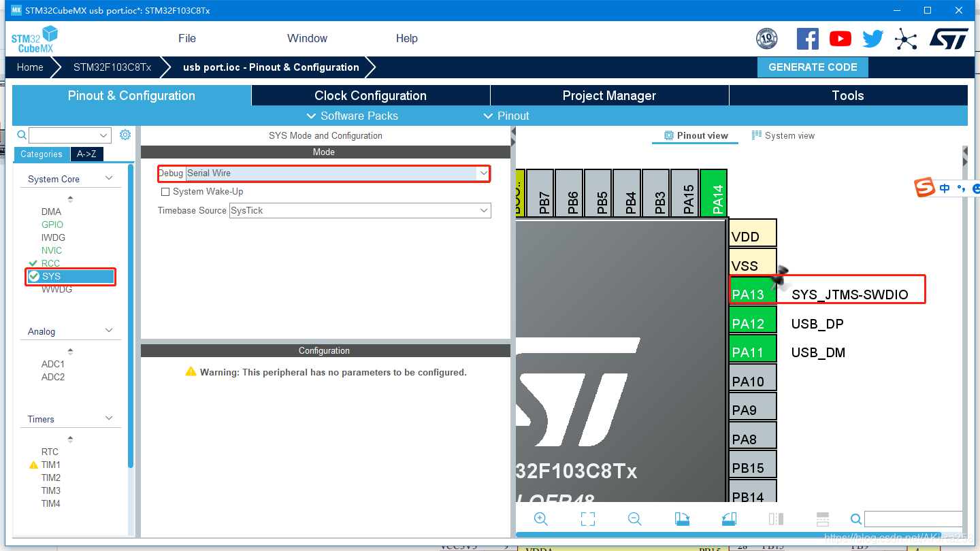Open the YouTube icon link

[x=840, y=39]
